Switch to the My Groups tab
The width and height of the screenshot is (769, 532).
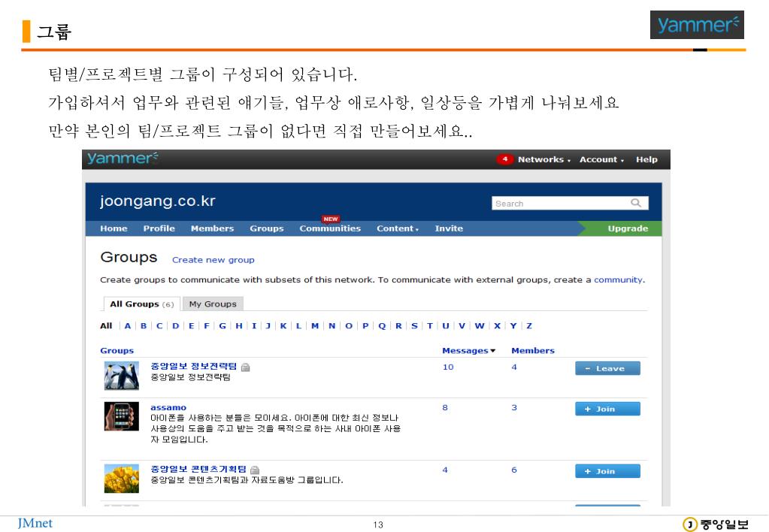pos(213,304)
